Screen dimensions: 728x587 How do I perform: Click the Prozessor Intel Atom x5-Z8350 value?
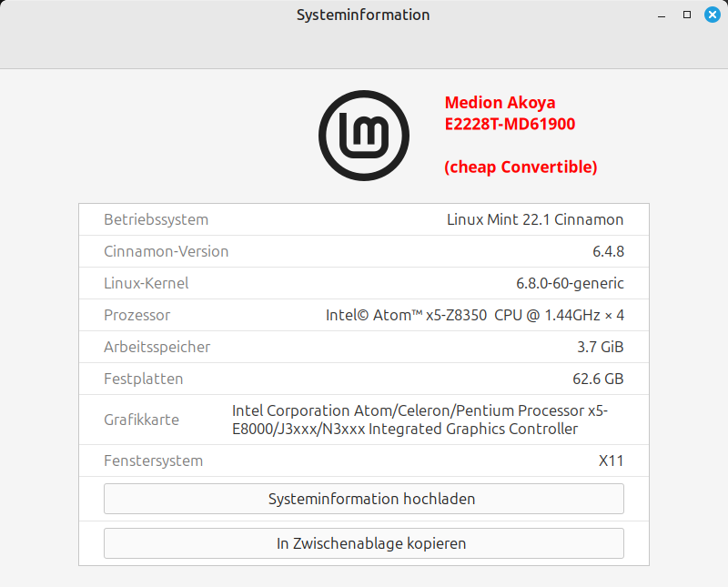[x=474, y=315]
